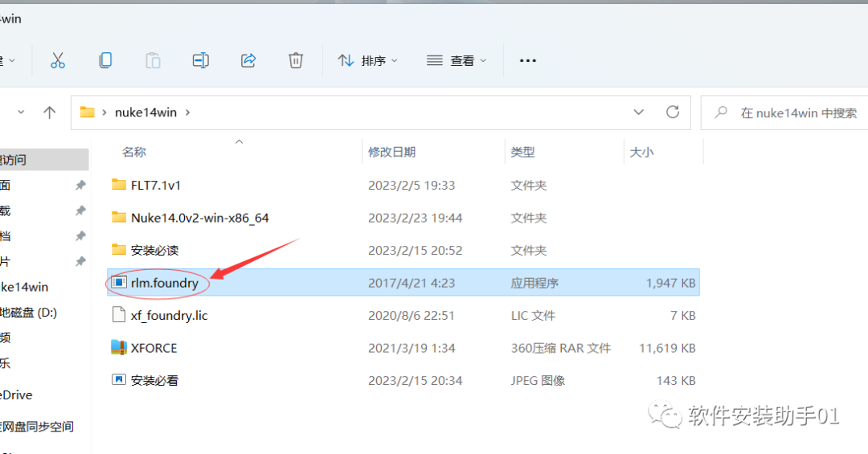Click the address bar folder icon
Image resolution: width=868 pixels, height=454 pixels.
point(87,112)
